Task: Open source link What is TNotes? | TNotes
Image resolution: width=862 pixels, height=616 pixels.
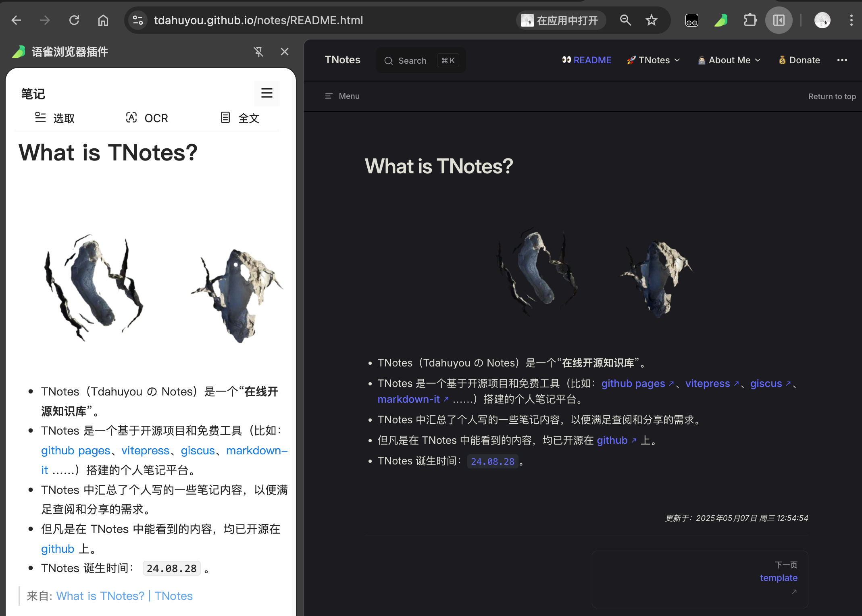Action: click(x=124, y=596)
